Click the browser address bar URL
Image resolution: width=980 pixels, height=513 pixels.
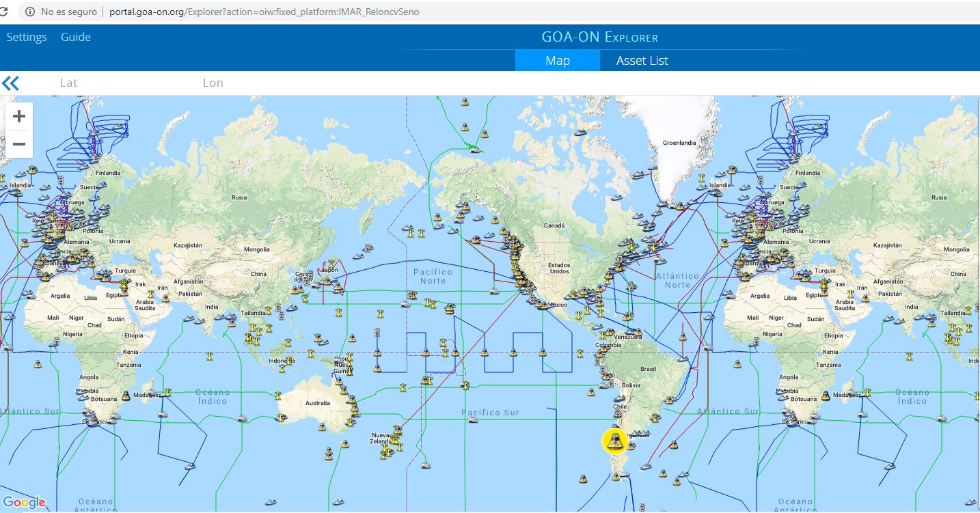click(x=264, y=12)
